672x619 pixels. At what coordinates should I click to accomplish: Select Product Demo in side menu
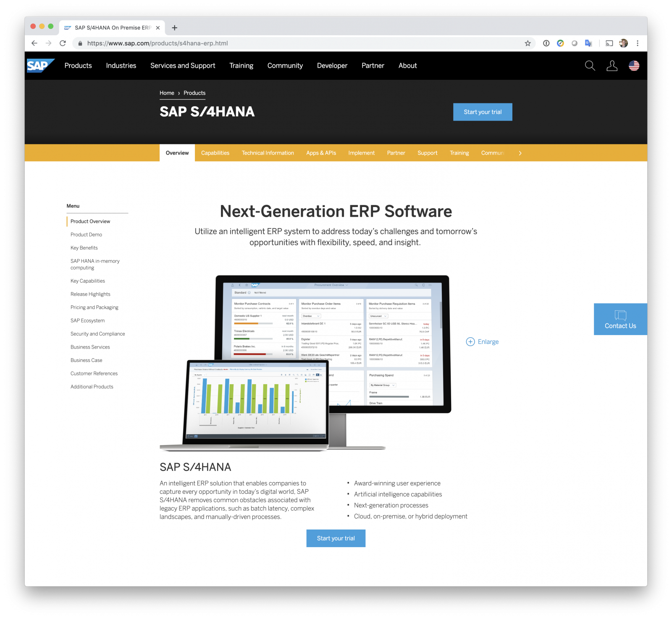tap(86, 235)
